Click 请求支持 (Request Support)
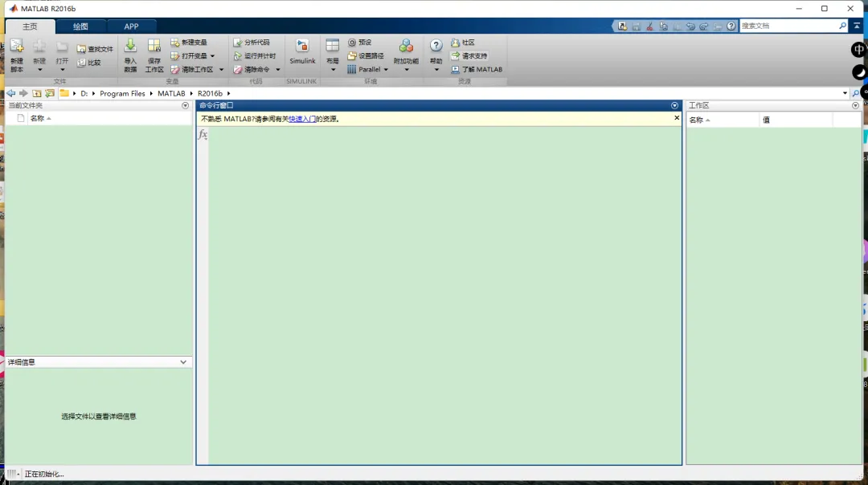Screen dimensions: 868x485 coord(469,56)
